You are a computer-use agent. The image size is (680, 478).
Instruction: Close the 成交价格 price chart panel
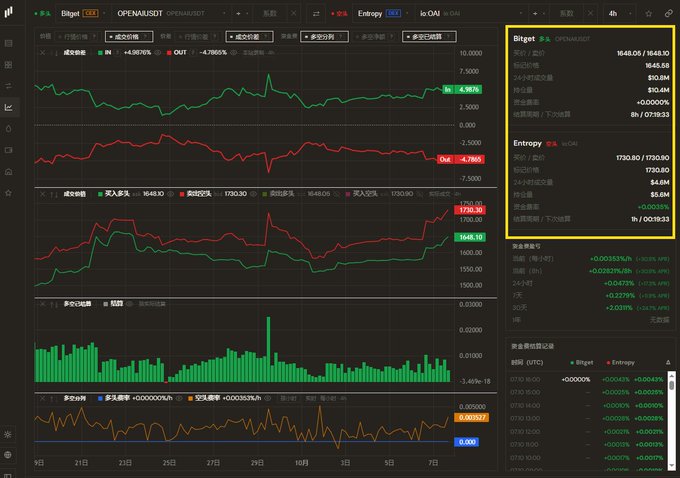[42, 194]
